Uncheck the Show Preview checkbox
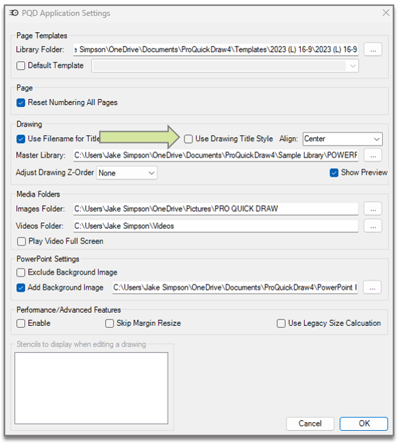400x444 pixels. pos(334,172)
